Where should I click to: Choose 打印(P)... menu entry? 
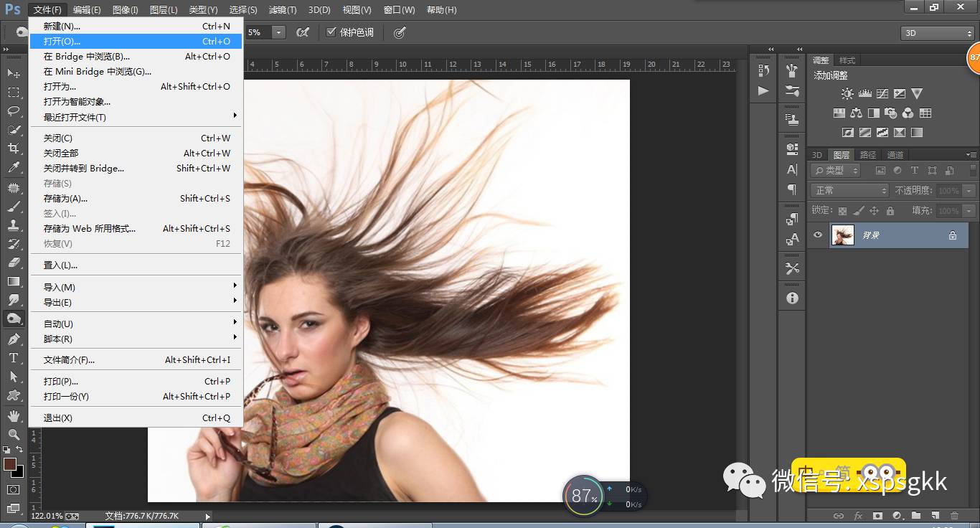[136, 381]
